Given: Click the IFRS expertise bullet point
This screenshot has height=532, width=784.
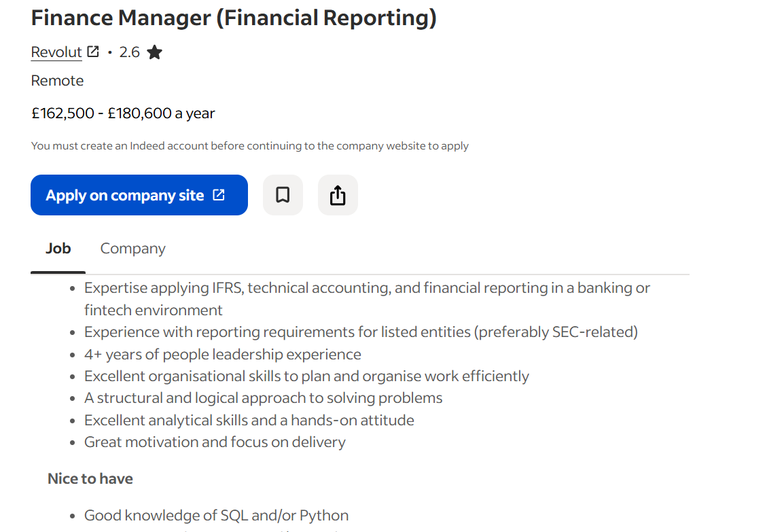Looking at the screenshot, I should click(367, 288).
